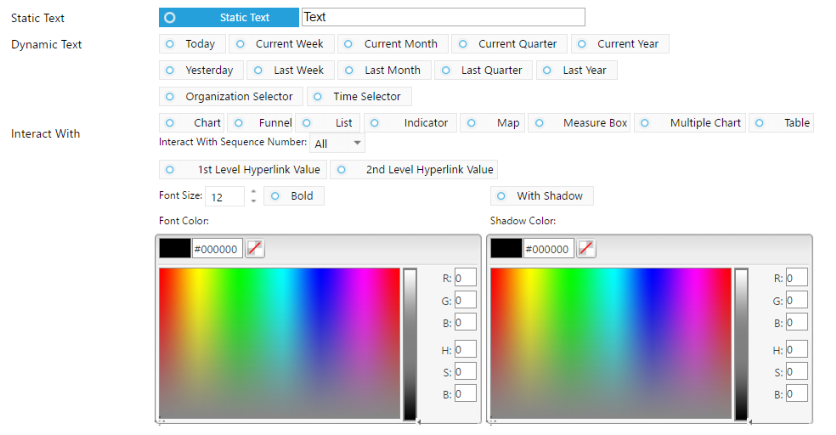Choose the Today dynamic text option

[x=192, y=44]
